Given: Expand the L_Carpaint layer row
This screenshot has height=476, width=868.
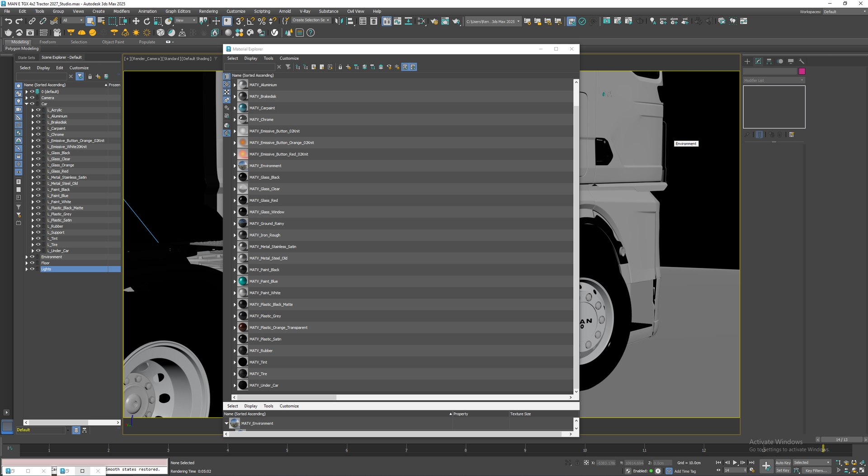Looking at the screenshot, I should 33,129.
